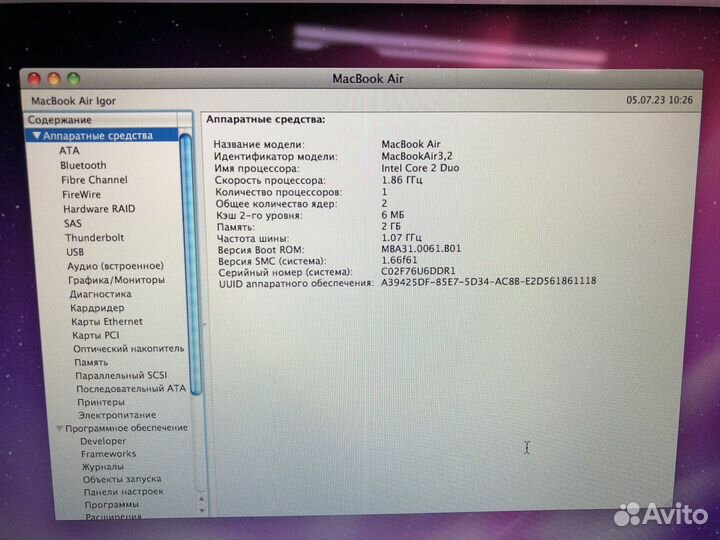Click the memory value 2 ГБ

pyautogui.click(x=391, y=226)
